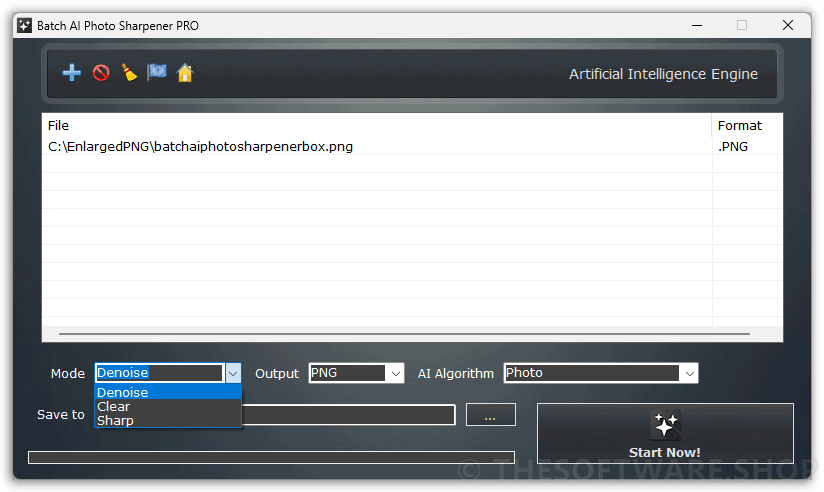Click the progress bar at bottom

[271, 457]
